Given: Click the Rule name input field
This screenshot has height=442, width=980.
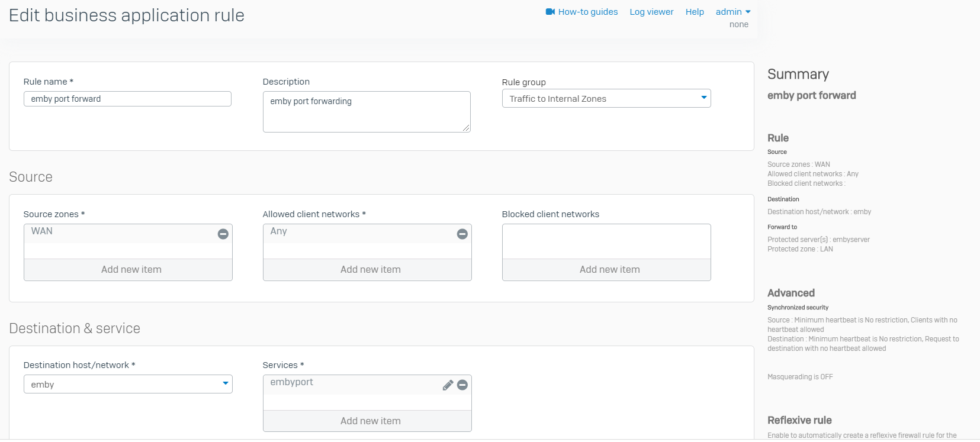Looking at the screenshot, I should [127, 99].
